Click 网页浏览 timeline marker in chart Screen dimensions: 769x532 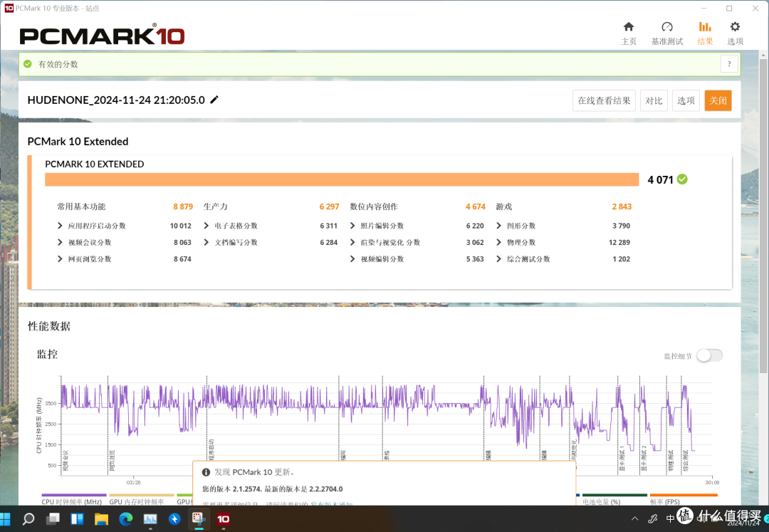112,461
